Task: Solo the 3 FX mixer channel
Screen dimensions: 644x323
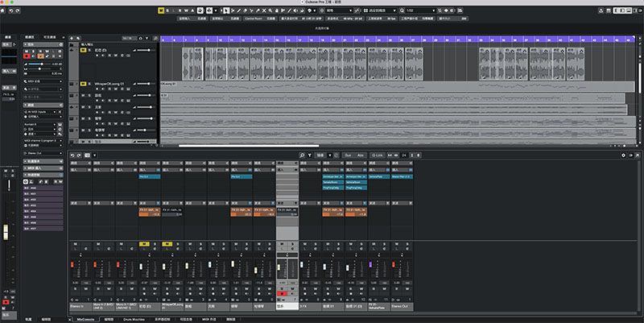Action: click(x=316, y=244)
